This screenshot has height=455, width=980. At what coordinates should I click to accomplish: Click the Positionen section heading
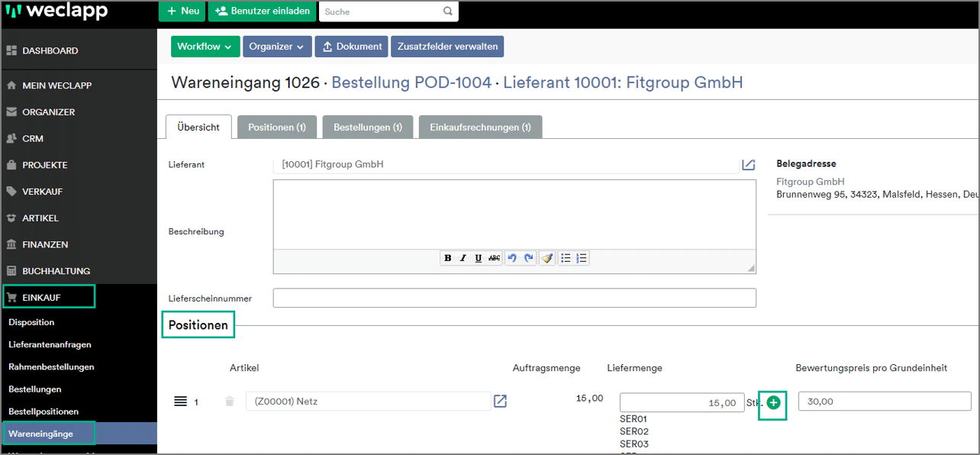[x=198, y=325]
